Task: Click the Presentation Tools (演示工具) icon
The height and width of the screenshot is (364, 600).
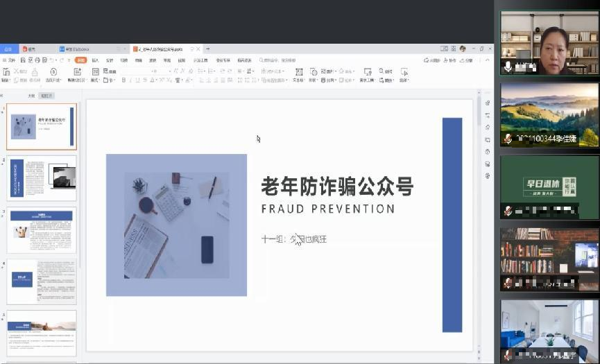Action: [368, 71]
